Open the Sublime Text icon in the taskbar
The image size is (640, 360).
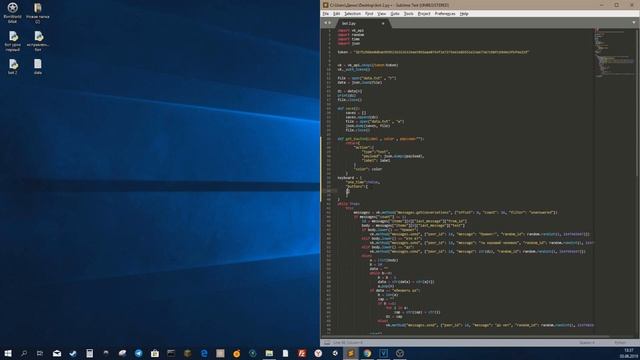(351, 353)
